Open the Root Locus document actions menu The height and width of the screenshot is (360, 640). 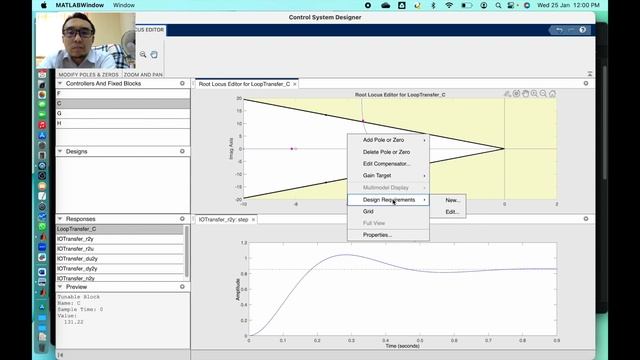click(x=586, y=83)
